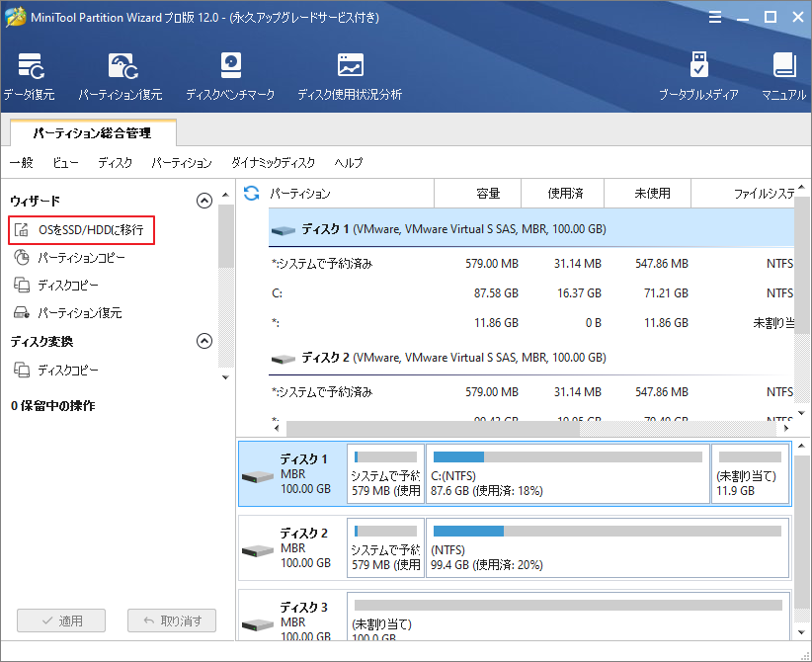
Task: Click the 適用 (Apply) button
Action: [x=61, y=621]
